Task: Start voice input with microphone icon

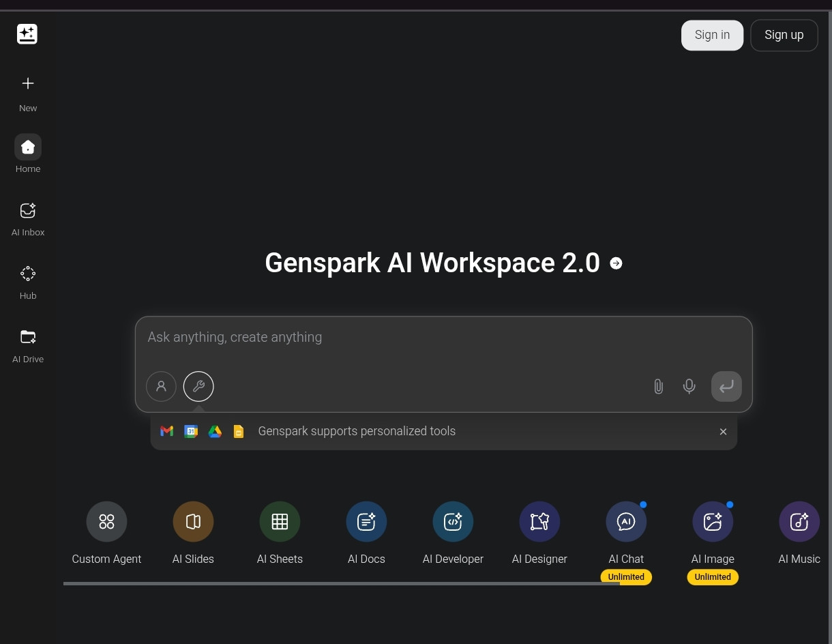Action: 689,387
